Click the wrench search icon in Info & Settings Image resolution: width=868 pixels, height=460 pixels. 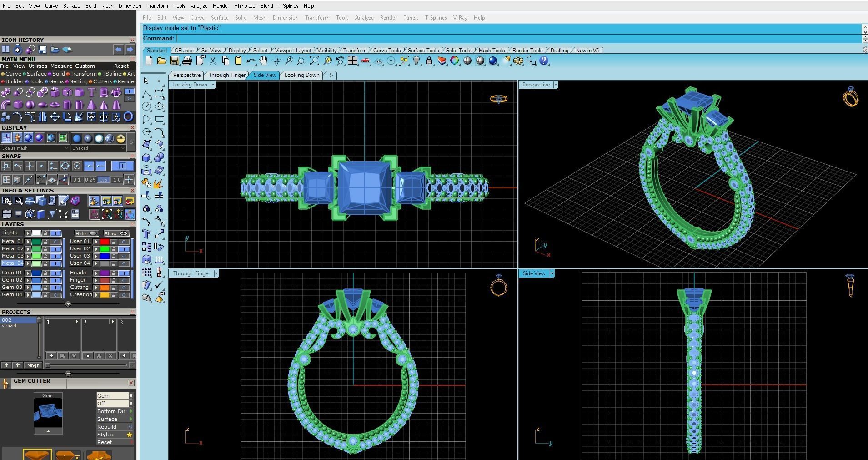(x=18, y=201)
